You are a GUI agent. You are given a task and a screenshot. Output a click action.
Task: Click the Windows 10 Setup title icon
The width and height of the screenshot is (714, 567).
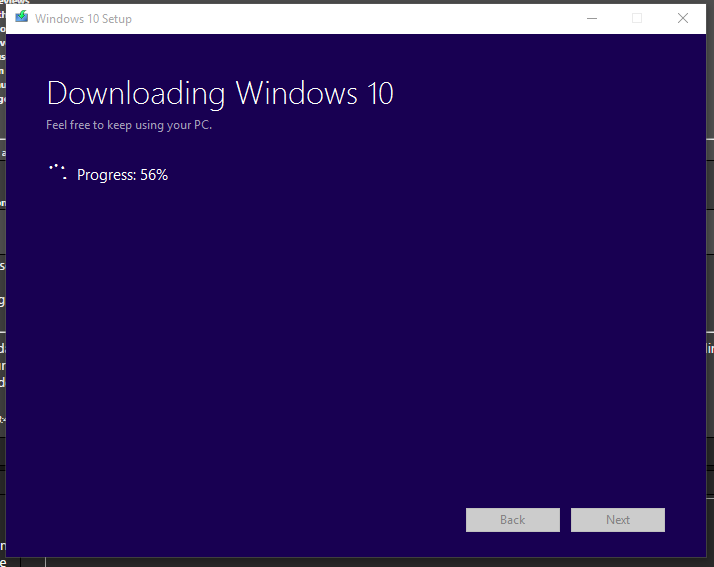[x=21, y=17]
